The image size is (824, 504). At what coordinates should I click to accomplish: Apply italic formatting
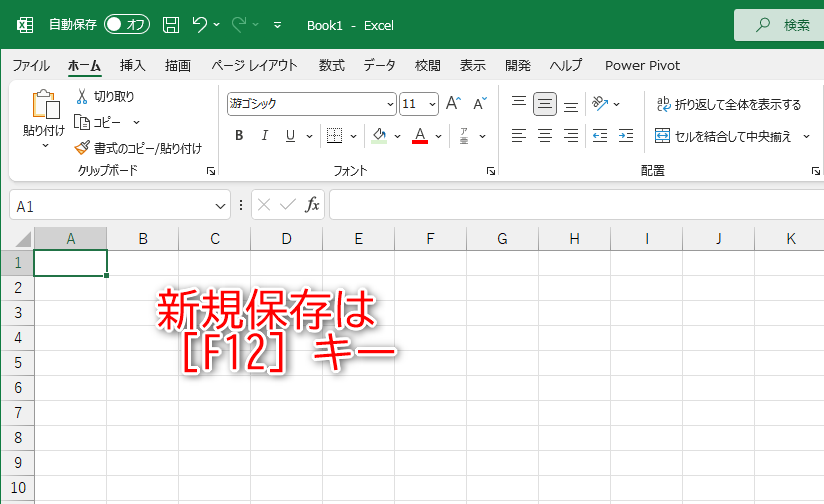[x=264, y=136]
